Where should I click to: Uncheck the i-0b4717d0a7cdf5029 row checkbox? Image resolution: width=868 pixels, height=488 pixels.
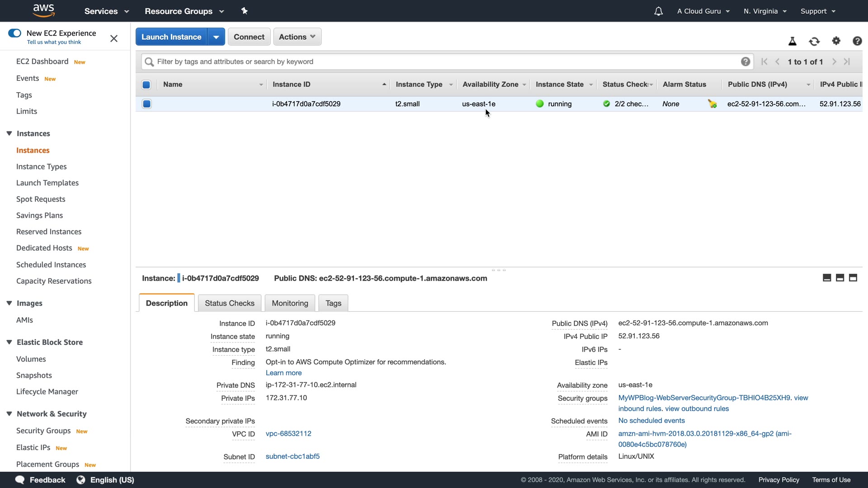click(x=146, y=104)
